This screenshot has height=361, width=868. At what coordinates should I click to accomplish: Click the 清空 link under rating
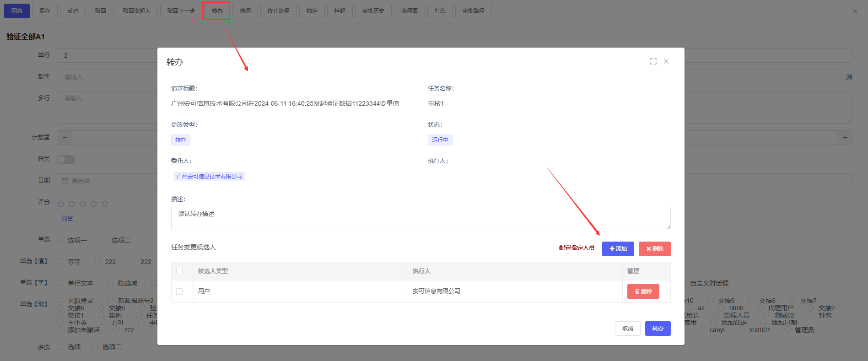(x=67, y=218)
